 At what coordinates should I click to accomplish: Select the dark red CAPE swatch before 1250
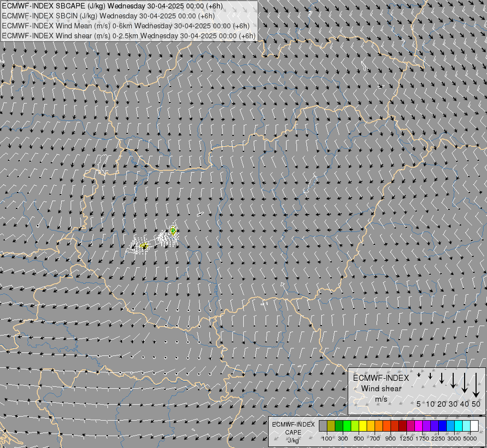[x=403, y=426]
